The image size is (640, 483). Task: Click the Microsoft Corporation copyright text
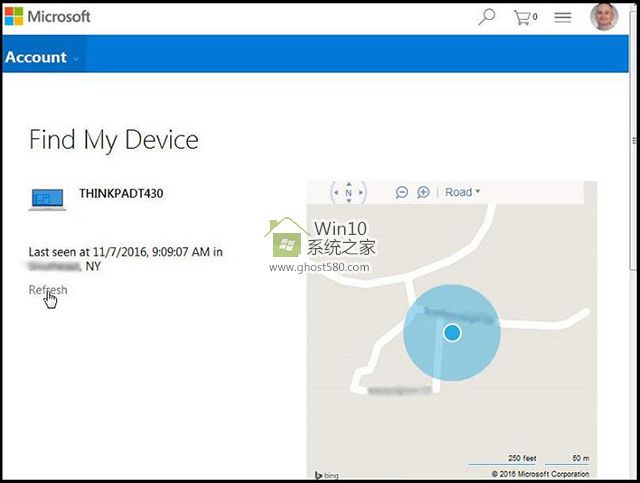tap(540, 474)
